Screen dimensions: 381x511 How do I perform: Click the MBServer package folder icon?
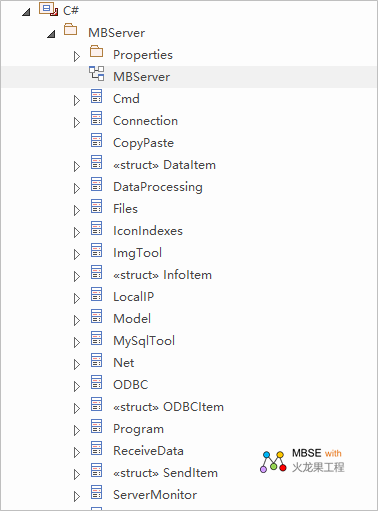pos(70,29)
